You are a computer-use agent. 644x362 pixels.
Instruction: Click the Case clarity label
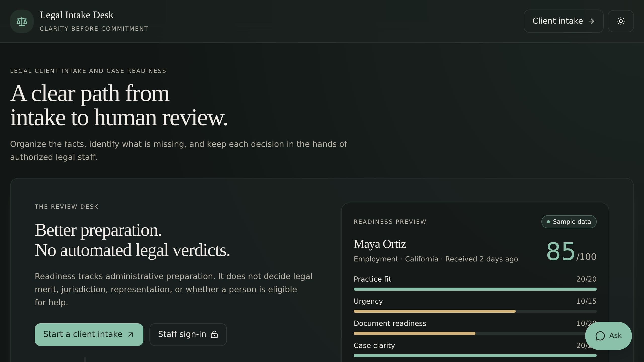[374, 346]
